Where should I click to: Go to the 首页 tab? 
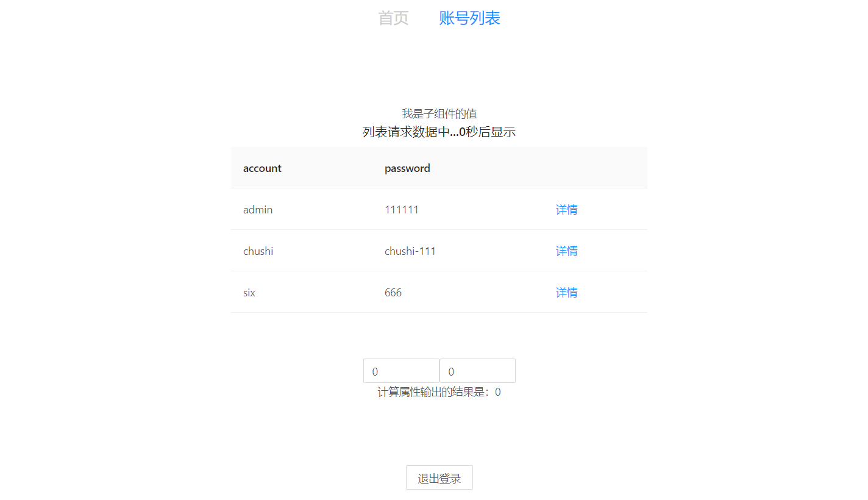pos(393,18)
